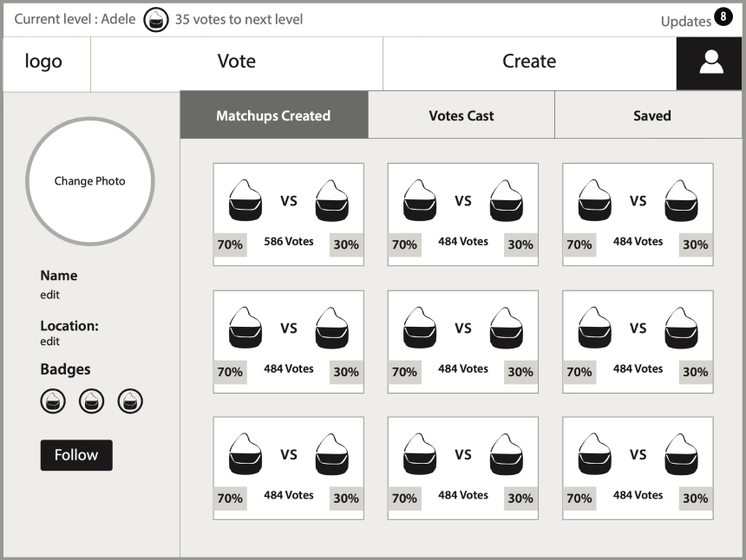Click the Adele level badge icon
The width and height of the screenshot is (746, 560).
tap(156, 19)
